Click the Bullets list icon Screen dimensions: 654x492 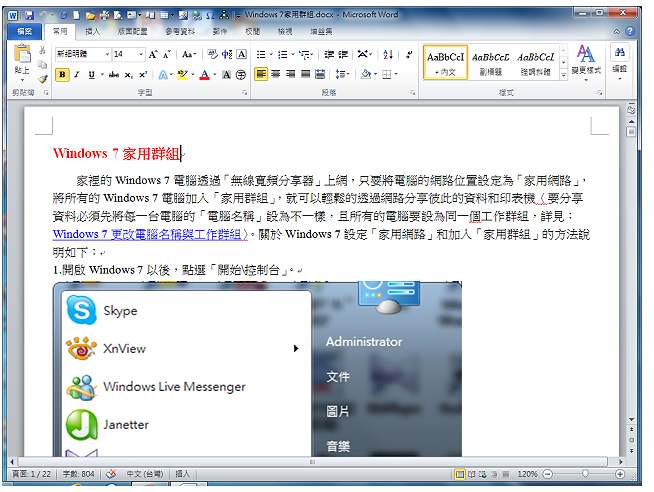(261, 55)
